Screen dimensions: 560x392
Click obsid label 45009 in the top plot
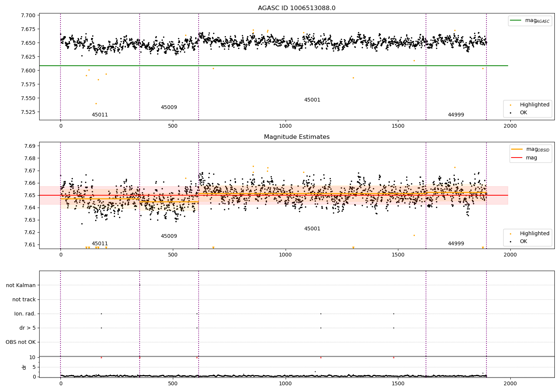169,107
